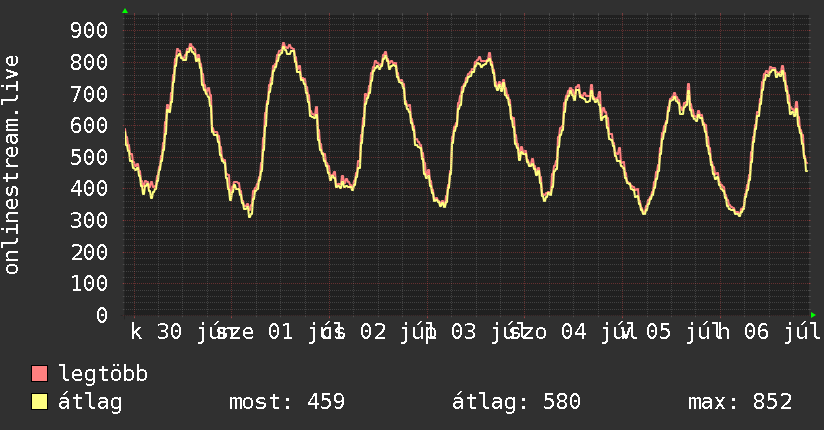The height and width of the screenshot is (430, 824).
Task: Click the legtöbb legend label
Action: [x=103, y=374]
